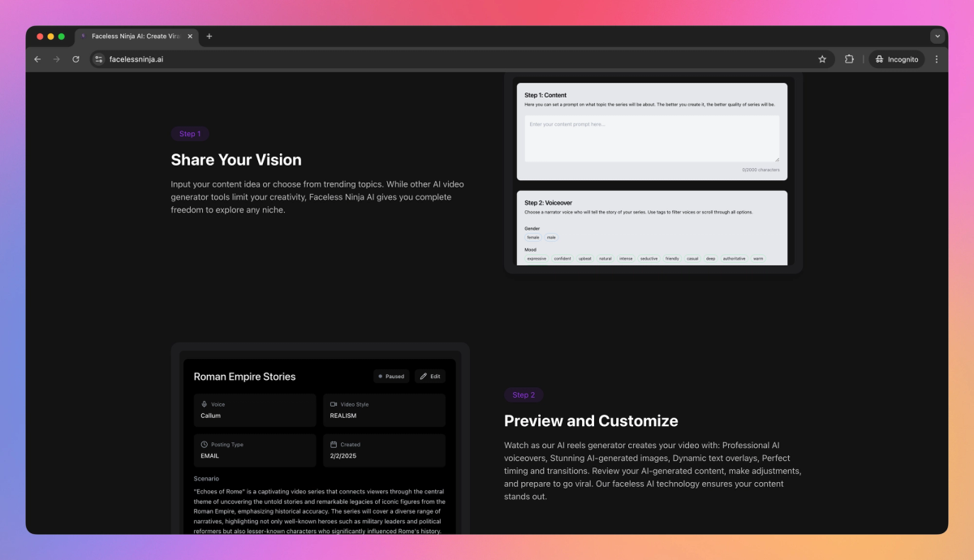Viewport: 974px width, 560px height.
Task: Toggle the upbeat mood tag
Action: (x=585, y=259)
